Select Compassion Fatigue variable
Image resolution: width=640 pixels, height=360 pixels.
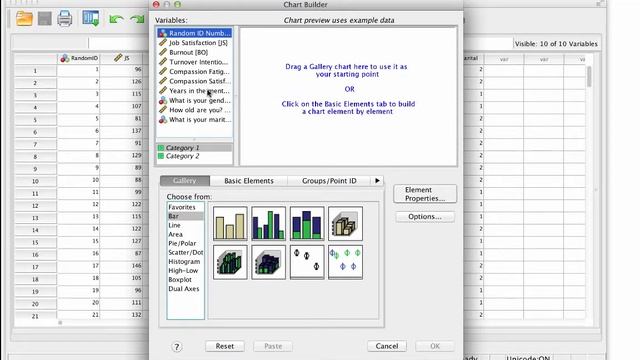pyautogui.click(x=195, y=71)
